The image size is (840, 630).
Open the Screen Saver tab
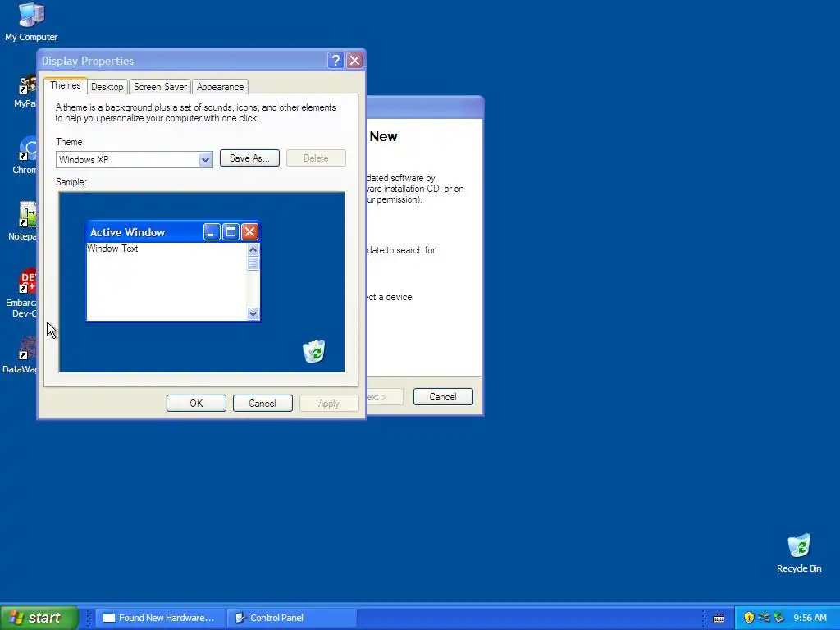tap(160, 87)
